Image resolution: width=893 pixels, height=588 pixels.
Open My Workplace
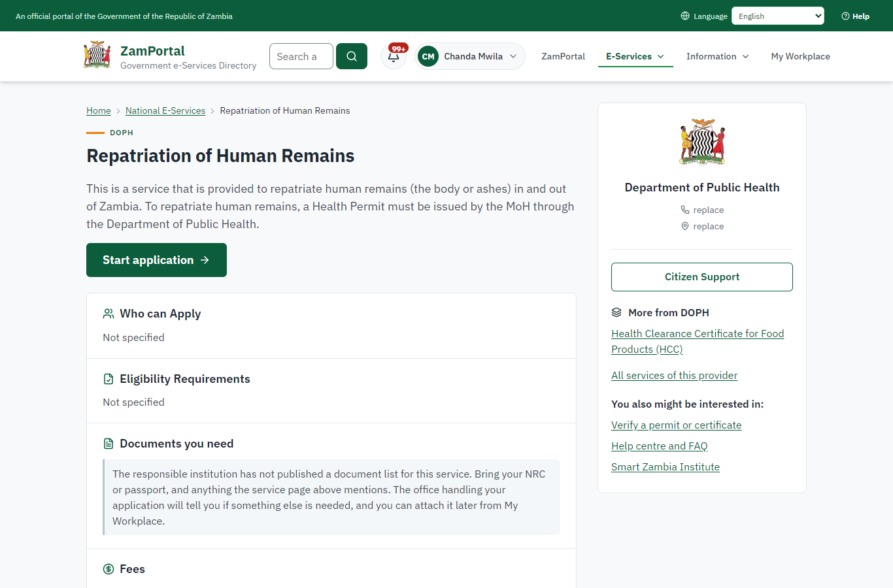click(x=801, y=56)
